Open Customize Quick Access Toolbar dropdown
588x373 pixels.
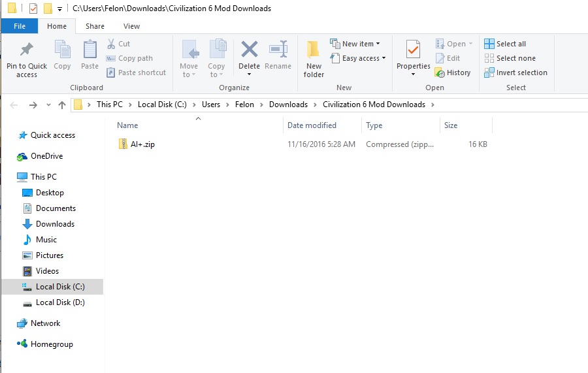(59, 8)
